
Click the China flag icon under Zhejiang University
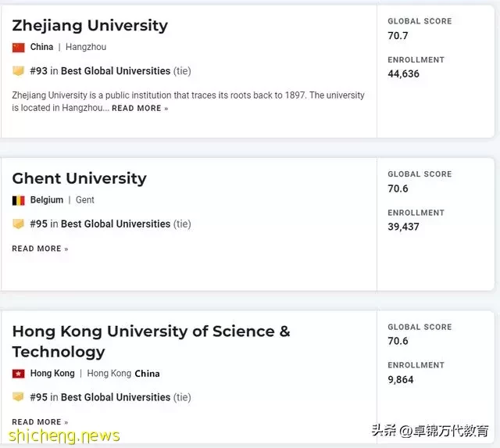tap(19, 48)
